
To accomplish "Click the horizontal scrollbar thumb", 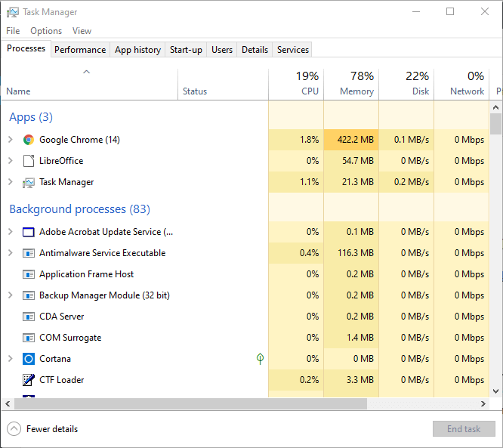I will click(x=189, y=404).
